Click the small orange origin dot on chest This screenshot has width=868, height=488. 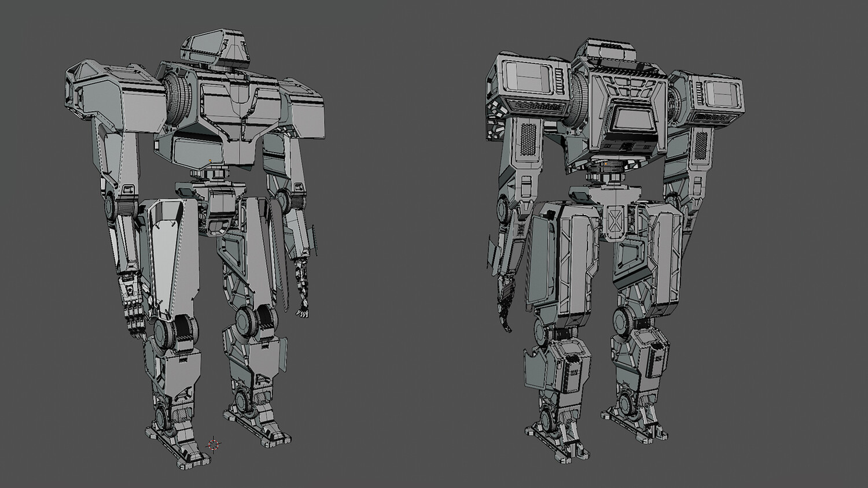(x=210, y=160)
